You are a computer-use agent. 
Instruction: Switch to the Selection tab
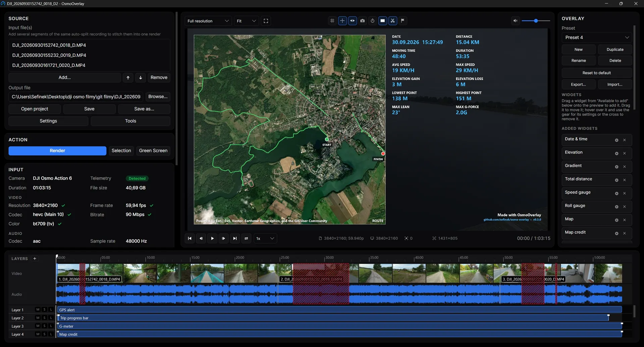121,151
